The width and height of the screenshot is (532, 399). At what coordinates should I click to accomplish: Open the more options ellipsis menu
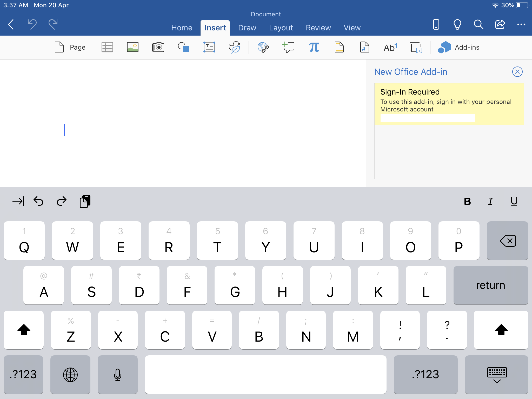pyautogui.click(x=521, y=25)
